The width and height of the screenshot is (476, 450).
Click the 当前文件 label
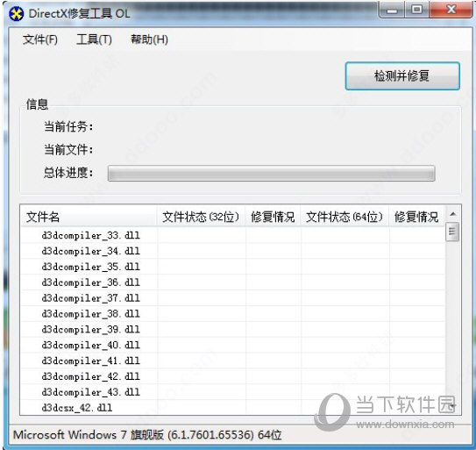68,149
